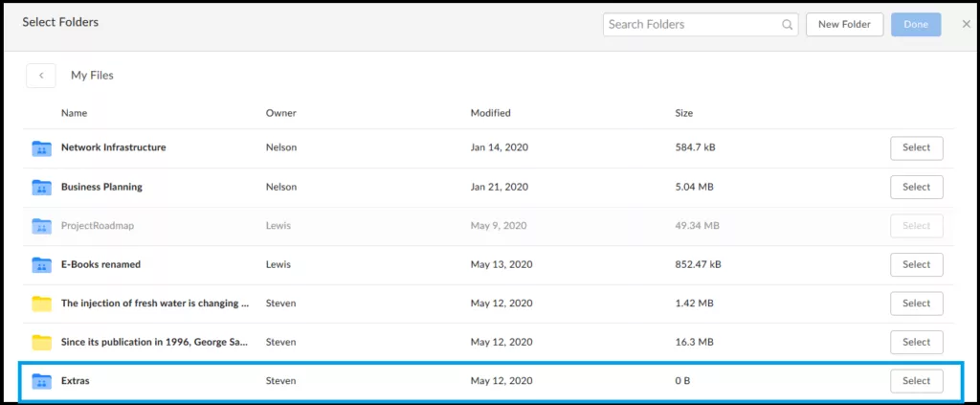Click the '852.47 kB' size value

698,264
